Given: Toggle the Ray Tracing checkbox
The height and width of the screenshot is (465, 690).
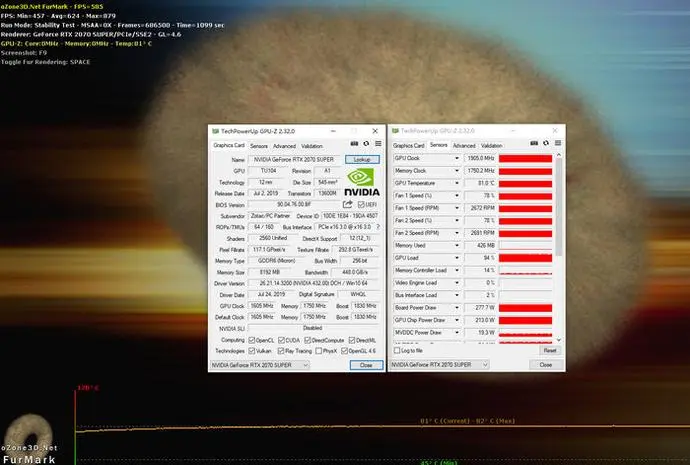Looking at the screenshot, I should coord(281,351).
